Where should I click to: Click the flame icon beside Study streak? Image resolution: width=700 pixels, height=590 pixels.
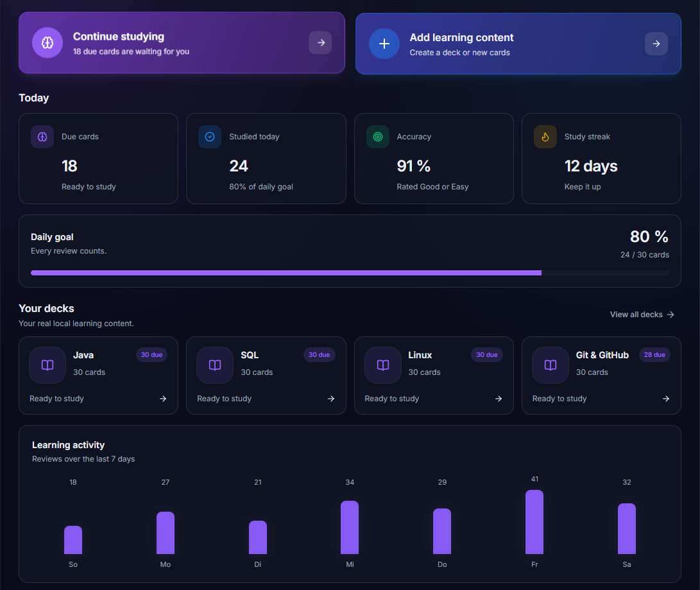(545, 137)
